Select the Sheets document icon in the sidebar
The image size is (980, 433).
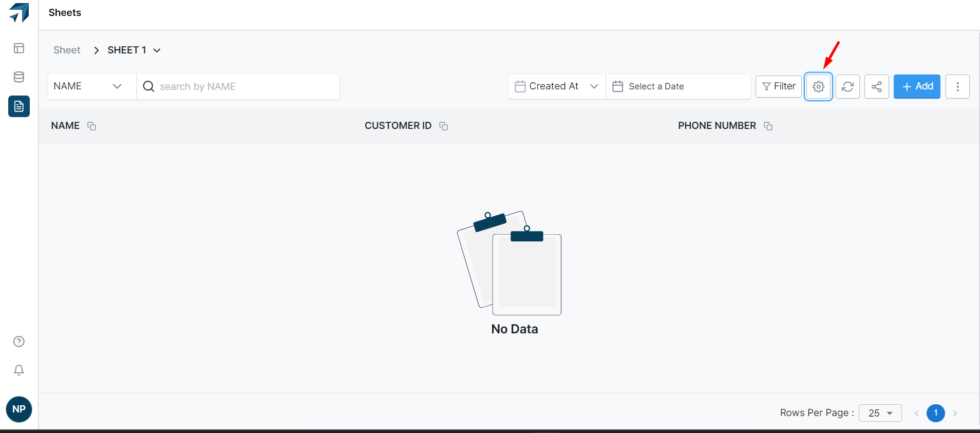19,106
